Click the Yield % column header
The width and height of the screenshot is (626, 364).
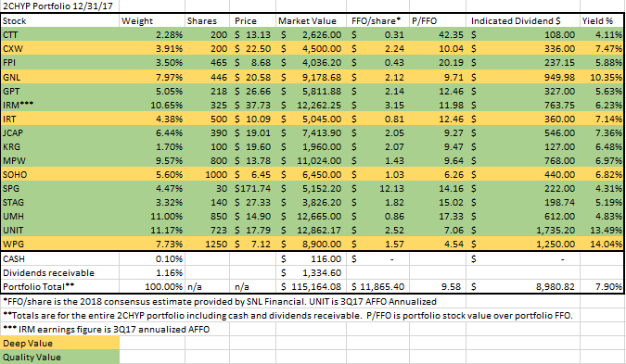click(601, 20)
